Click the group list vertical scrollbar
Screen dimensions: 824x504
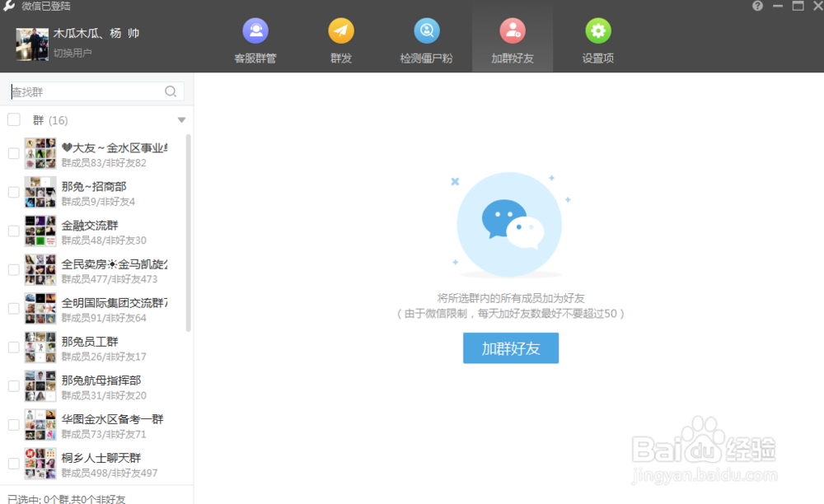click(x=188, y=234)
